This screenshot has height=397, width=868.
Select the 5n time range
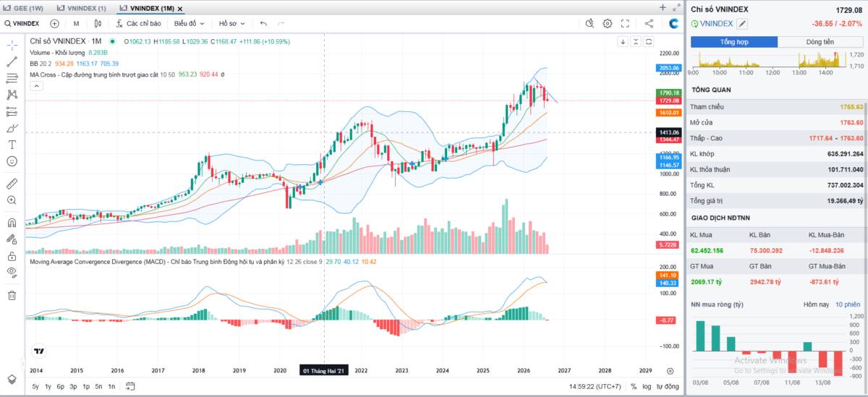click(x=98, y=387)
